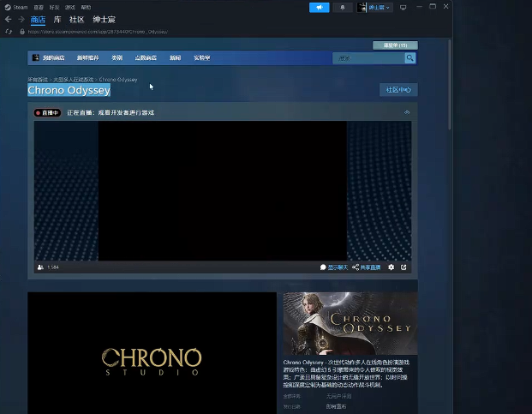Expand the 类别 categories menu
This screenshot has height=414, width=532.
[x=117, y=57]
